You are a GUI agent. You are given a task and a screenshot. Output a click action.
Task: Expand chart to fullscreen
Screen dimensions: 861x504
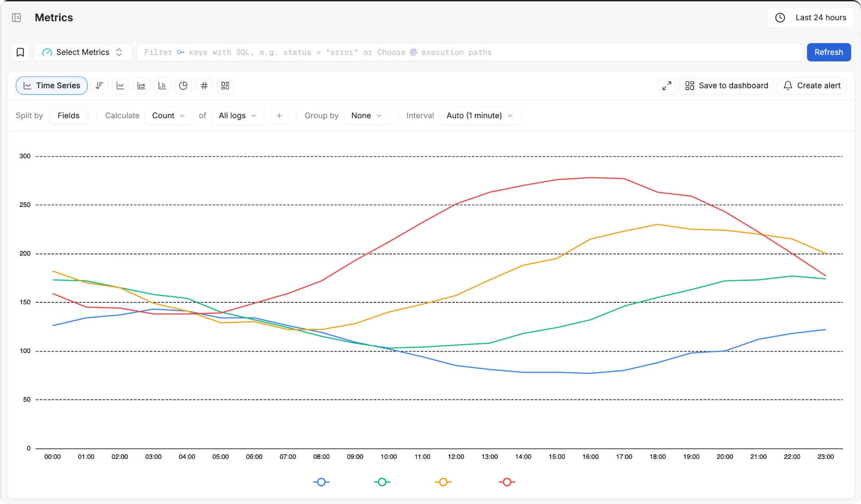click(x=667, y=86)
